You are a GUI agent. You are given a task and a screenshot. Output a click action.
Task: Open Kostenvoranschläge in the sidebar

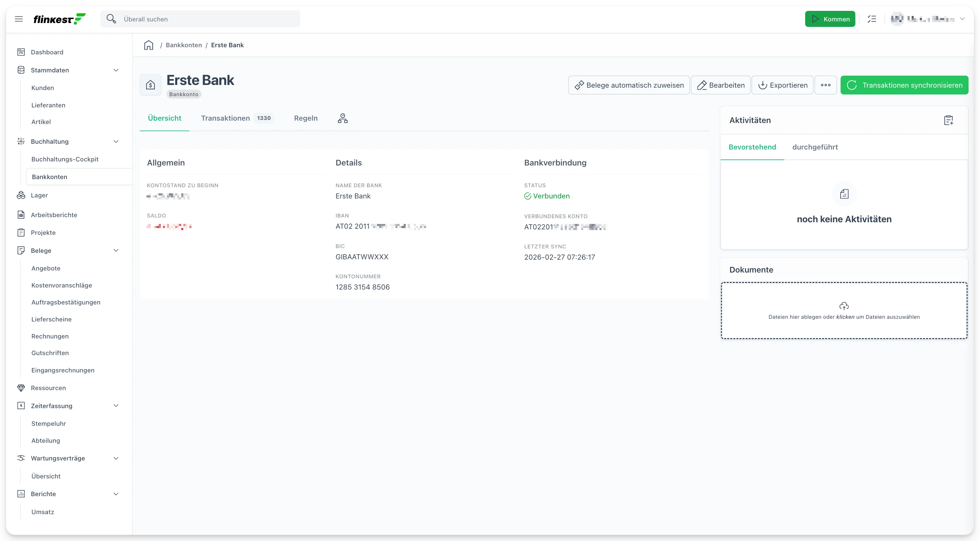[62, 285]
